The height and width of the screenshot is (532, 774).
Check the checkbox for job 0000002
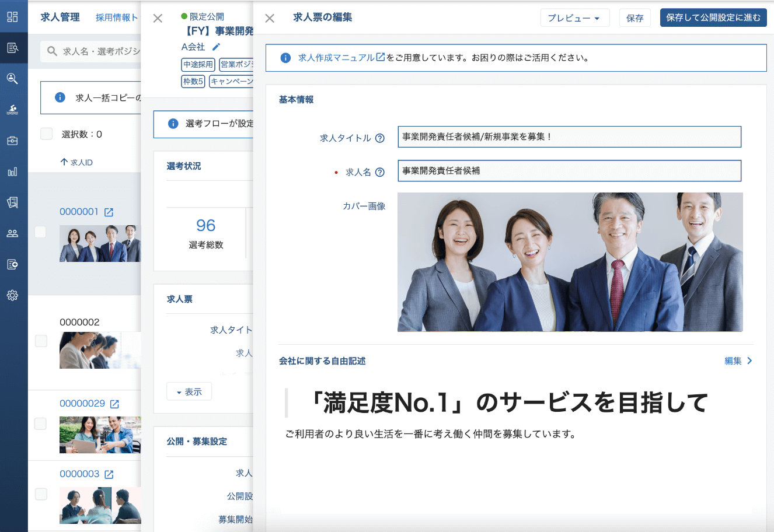(41, 341)
